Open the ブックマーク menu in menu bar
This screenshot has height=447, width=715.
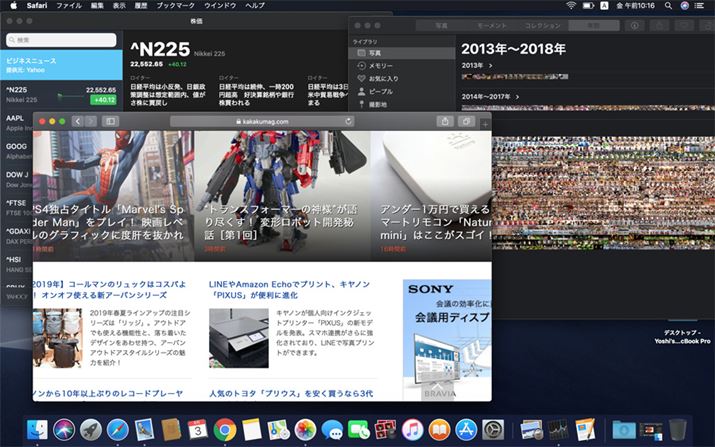(174, 6)
